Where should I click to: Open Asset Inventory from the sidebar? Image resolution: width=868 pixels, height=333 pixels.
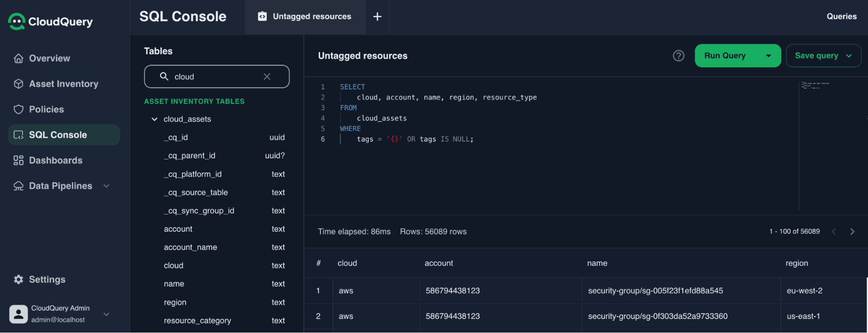point(63,84)
